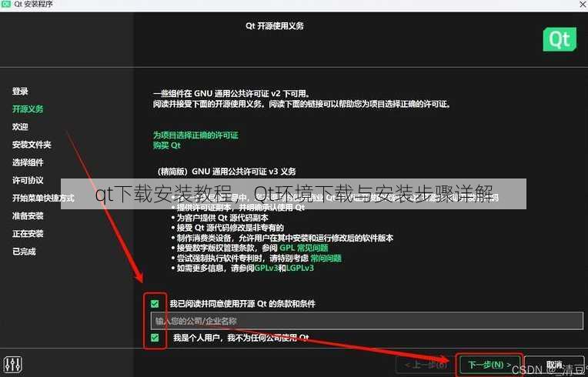Select the 安装文件夹 step in sidebar
Viewport: 588px width, 377px height.
click(x=32, y=145)
